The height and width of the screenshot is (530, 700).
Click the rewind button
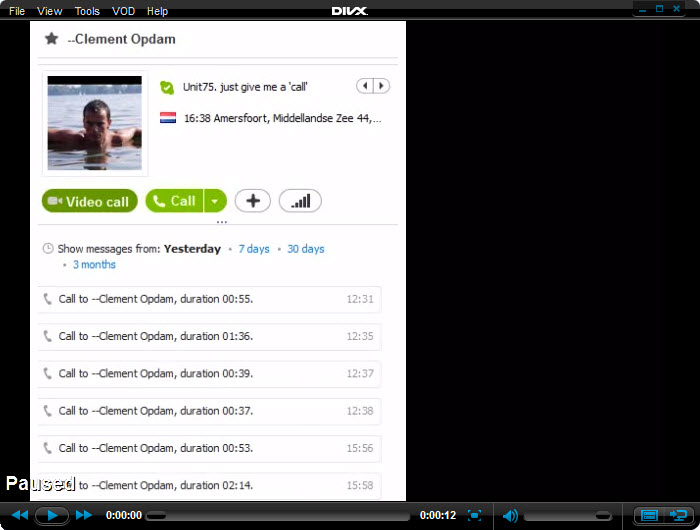point(19,515)
